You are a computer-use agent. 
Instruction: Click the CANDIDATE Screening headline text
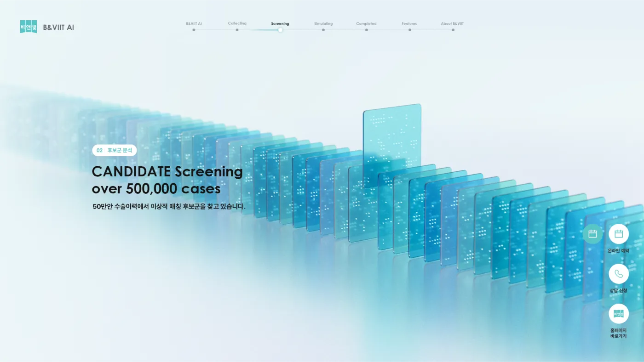pos(167,172)
